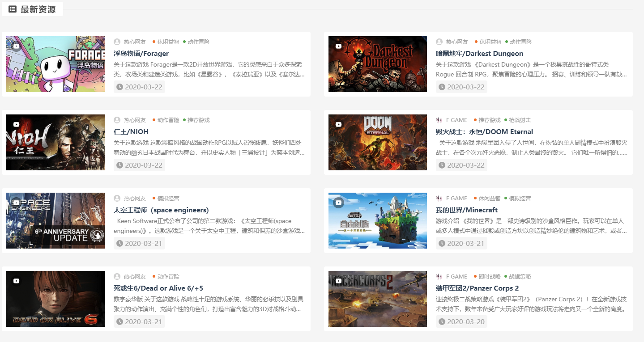The image size is (644, 342).
Task: Select 模拟经营 tag in the 太空工程师 card
Action: click(168, 198)
